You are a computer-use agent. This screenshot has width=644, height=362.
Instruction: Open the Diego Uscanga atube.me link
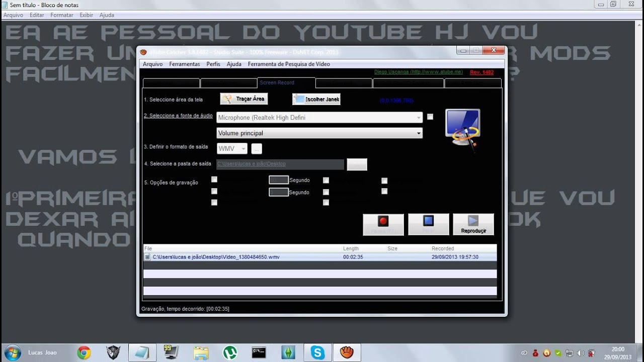419,72
